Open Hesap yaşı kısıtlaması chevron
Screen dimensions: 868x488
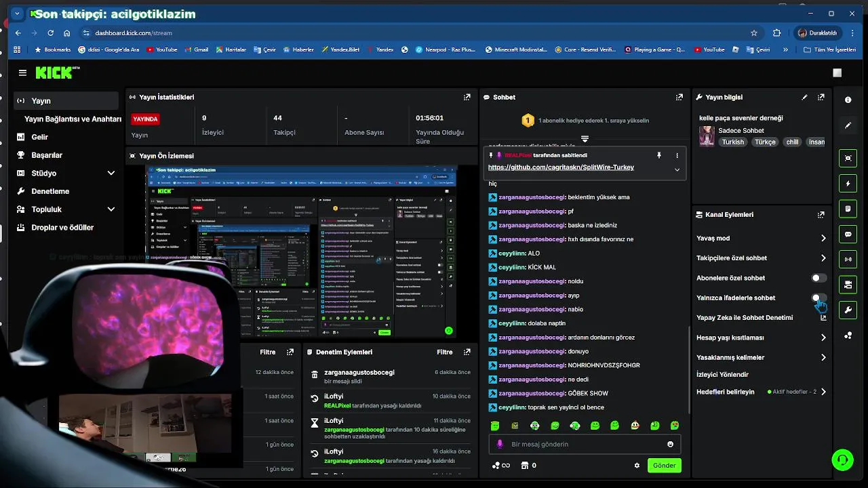[x=823, y=338]
